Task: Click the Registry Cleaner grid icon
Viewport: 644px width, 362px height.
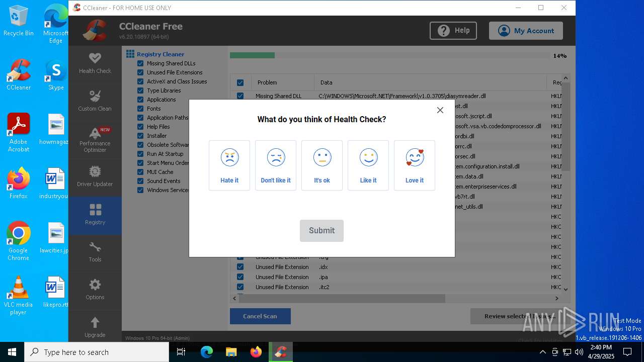Action: (130, 54)
